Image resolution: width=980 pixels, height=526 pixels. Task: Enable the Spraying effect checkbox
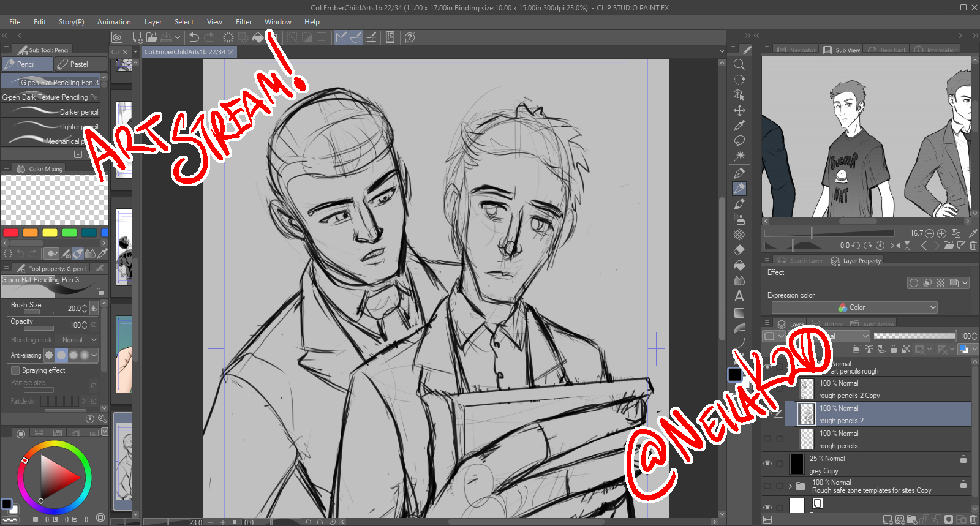16,370
